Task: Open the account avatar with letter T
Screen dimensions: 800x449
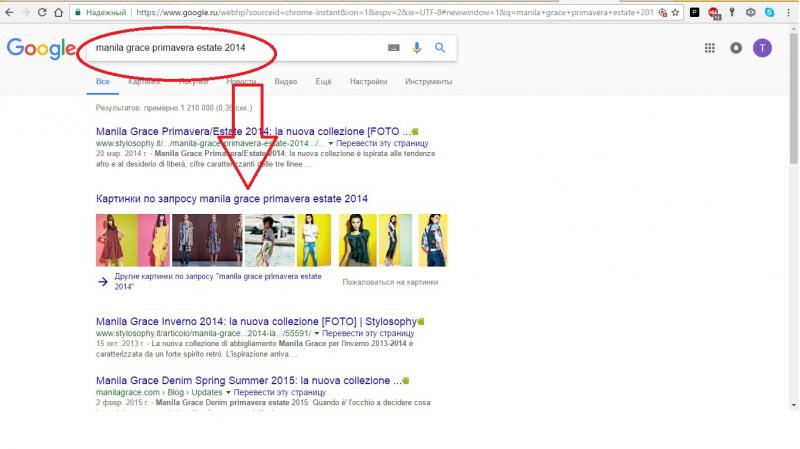Action: coord(762,48)
